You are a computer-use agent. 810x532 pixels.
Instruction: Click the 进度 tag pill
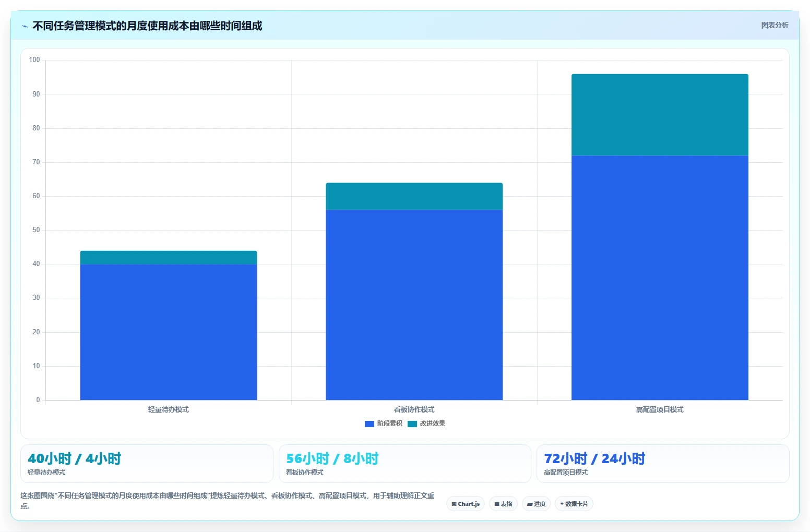536,504
